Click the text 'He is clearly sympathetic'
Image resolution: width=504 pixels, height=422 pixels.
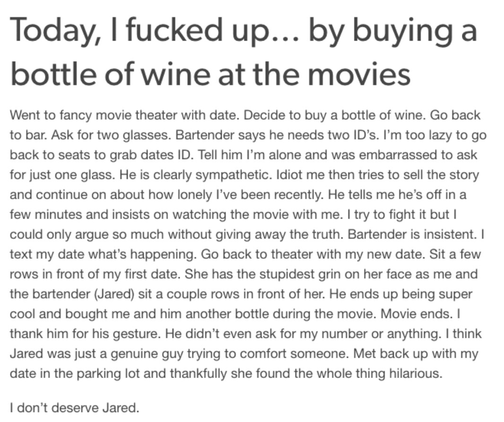click(x=194, y=175)
